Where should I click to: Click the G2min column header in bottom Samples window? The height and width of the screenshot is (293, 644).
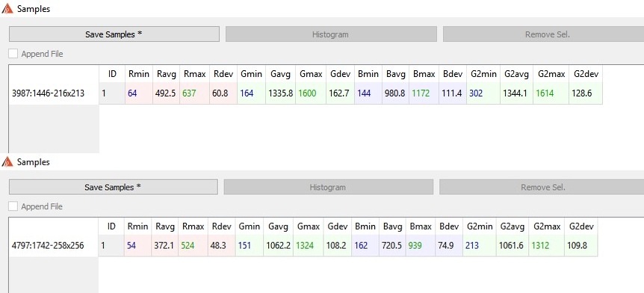click(x=479, y=226)
